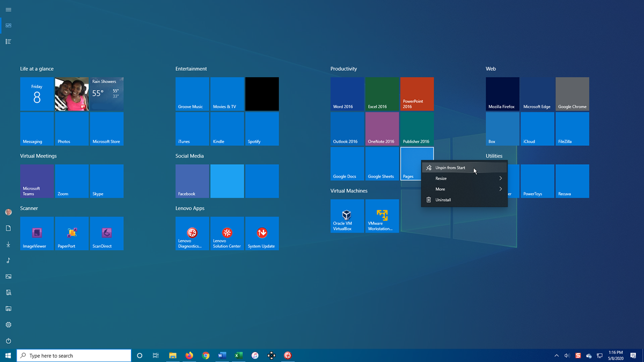Open Firefox from the taskbar

(x=189, y=356)
